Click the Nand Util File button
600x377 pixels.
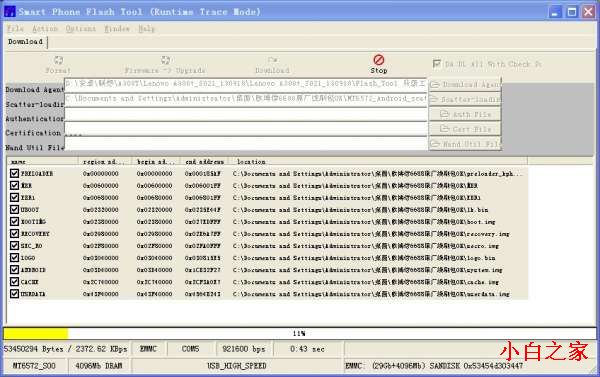(x=465, y=144)
